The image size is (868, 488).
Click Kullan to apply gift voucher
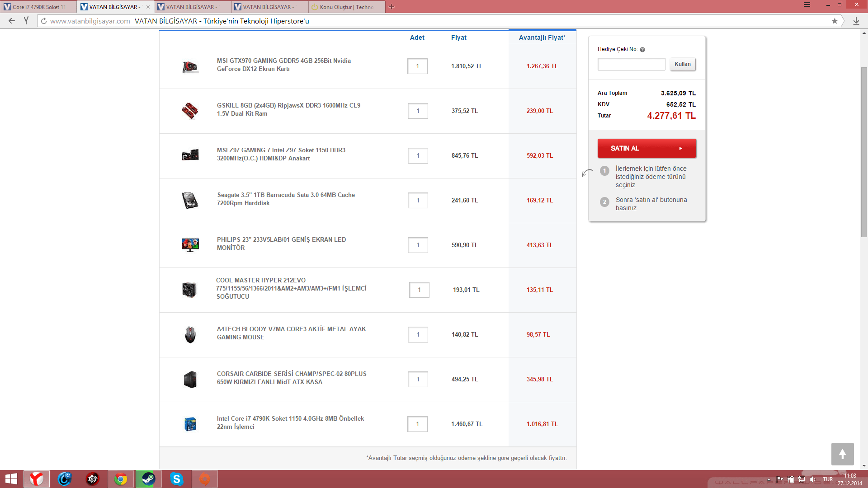tap(682, 64)
